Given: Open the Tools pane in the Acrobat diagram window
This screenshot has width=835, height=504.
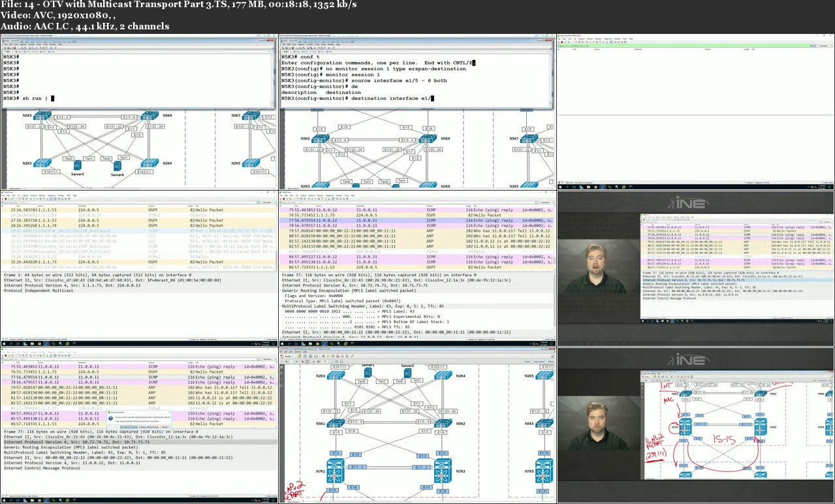Looking at the screenshot, I should pyautogui.click(x=528, y=360).
